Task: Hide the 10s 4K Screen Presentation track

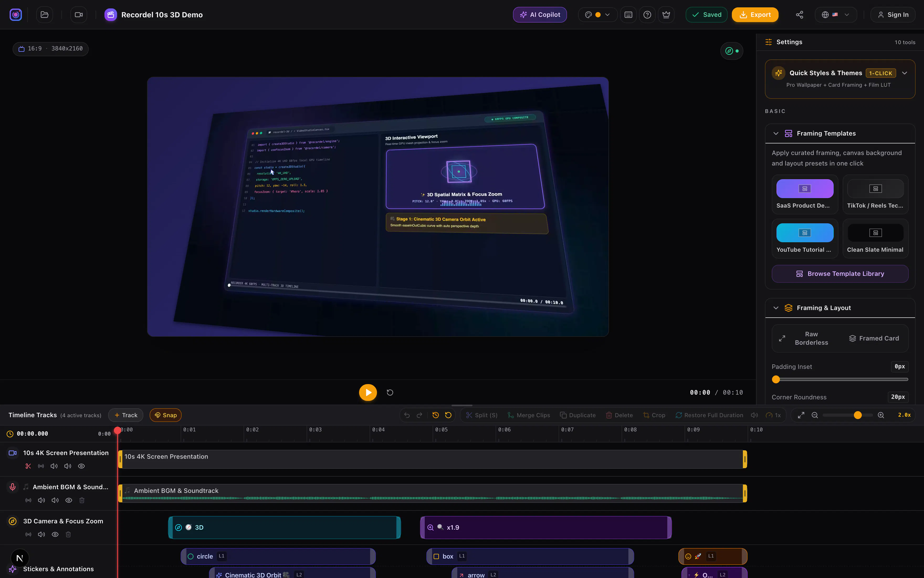Action: coord(81,466)
